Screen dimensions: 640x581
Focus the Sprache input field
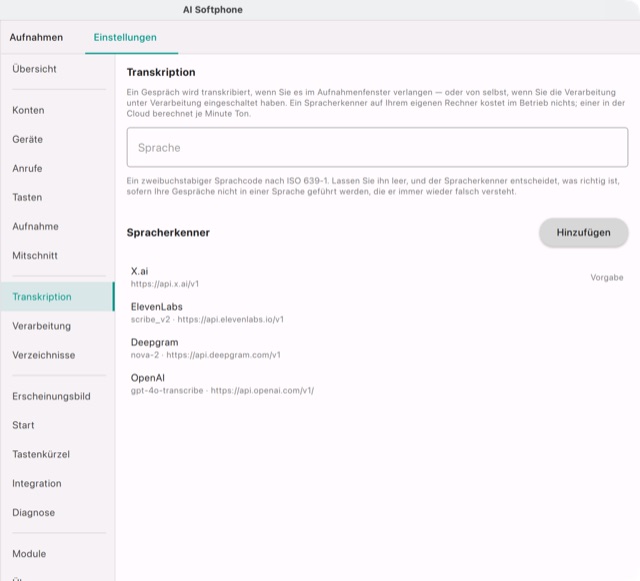tap(377, 147)
